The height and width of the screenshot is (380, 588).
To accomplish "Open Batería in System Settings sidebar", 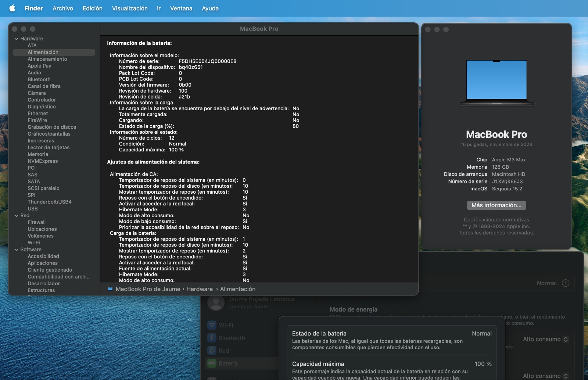I will 241,363.
